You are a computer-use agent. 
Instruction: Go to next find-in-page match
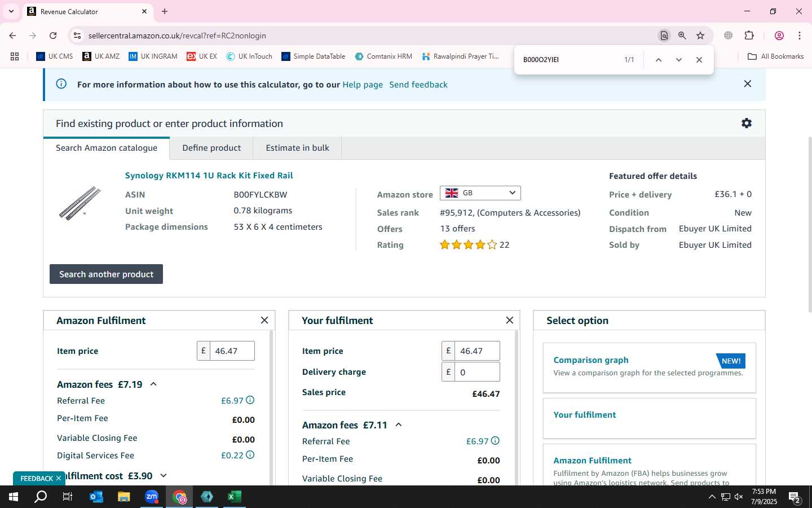679,60
